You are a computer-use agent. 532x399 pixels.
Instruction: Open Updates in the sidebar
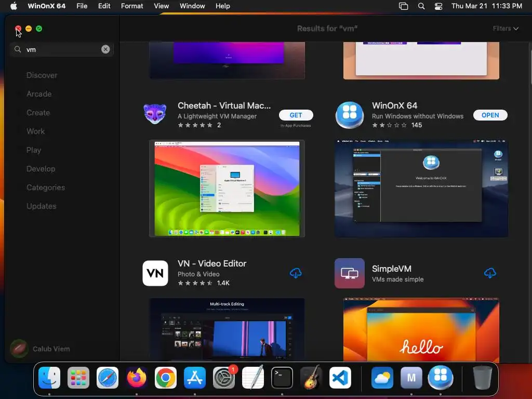(42, 206)
